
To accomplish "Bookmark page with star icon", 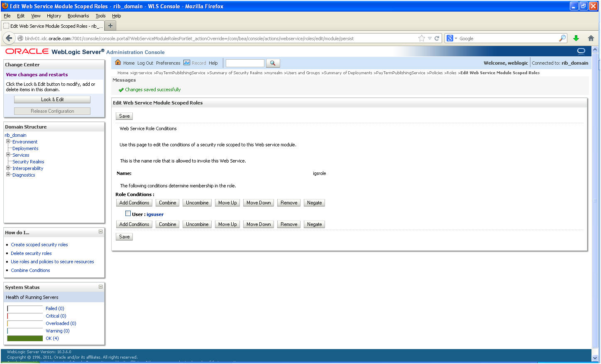I will pyautogui.click(x=422, y=38).
